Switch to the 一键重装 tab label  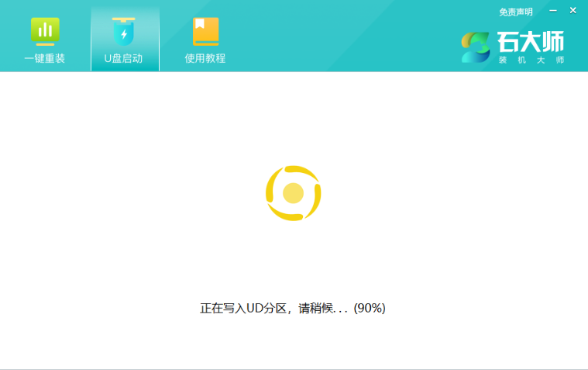(x=45, y=58)
